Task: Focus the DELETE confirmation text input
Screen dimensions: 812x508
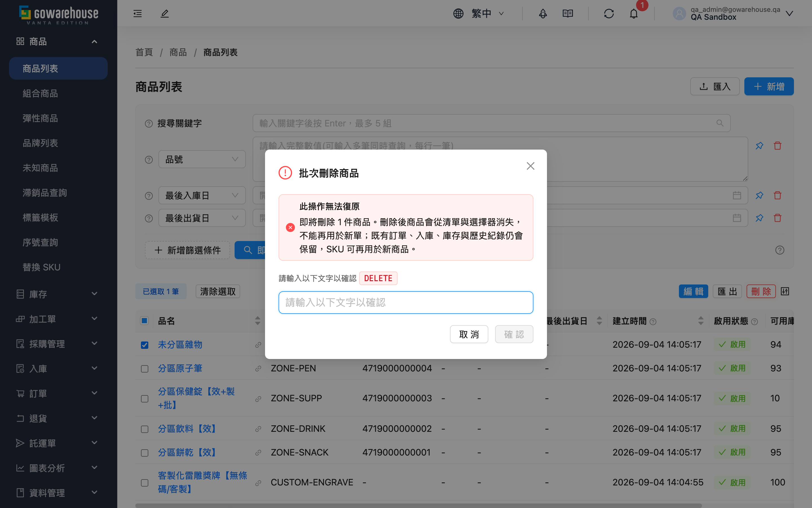Action: coord(406,302)
